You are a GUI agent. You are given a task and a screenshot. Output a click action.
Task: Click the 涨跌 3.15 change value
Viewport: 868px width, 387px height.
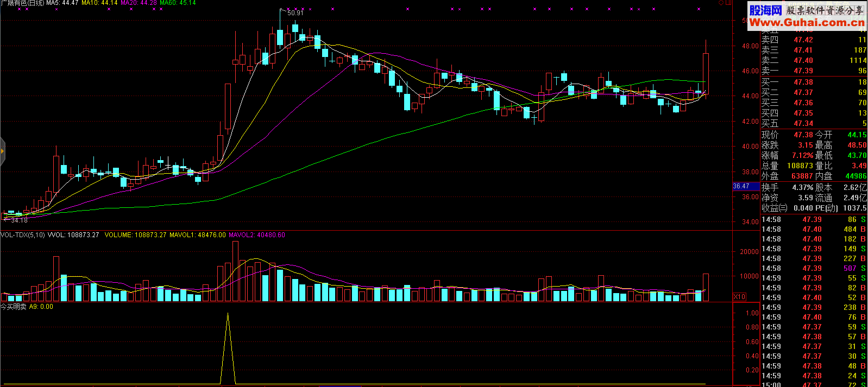(x=806, y=145)
